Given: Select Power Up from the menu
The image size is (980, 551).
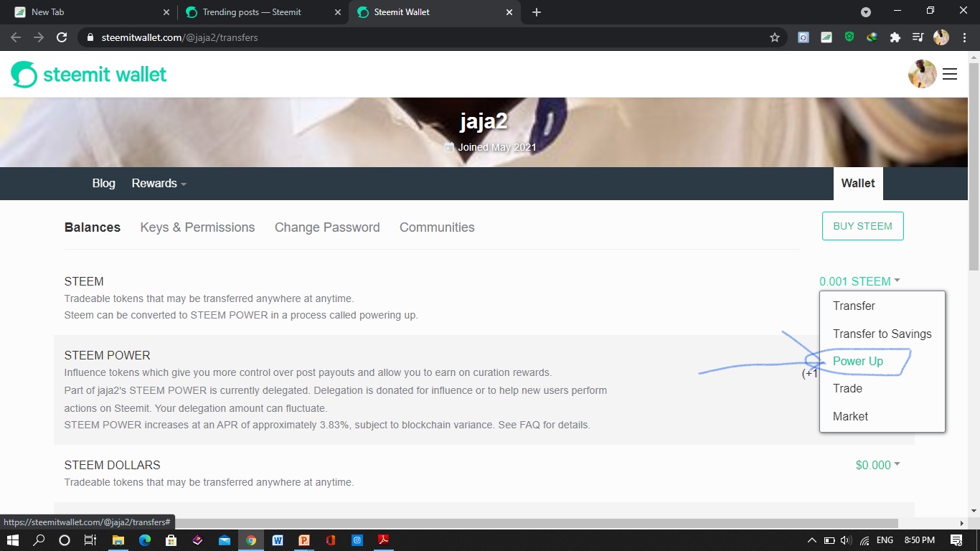Looking at the screenshot, I should pyautogui.click(x=857, y=362).
